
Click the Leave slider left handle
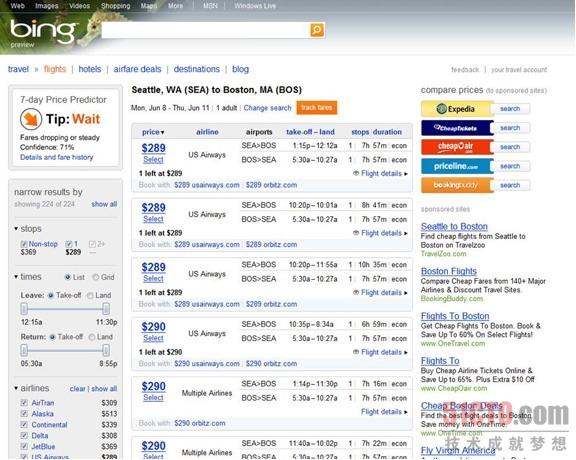click(24, 309)
